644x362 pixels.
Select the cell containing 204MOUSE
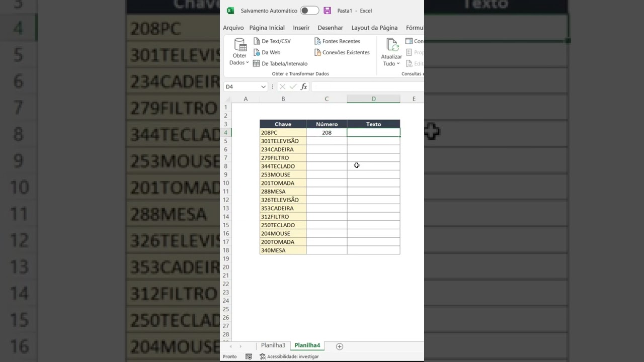tap(283, 234)
